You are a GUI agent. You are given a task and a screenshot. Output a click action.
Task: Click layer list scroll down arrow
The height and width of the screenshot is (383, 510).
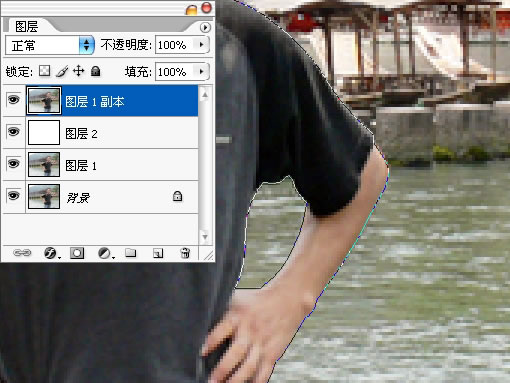pos(205,237)
